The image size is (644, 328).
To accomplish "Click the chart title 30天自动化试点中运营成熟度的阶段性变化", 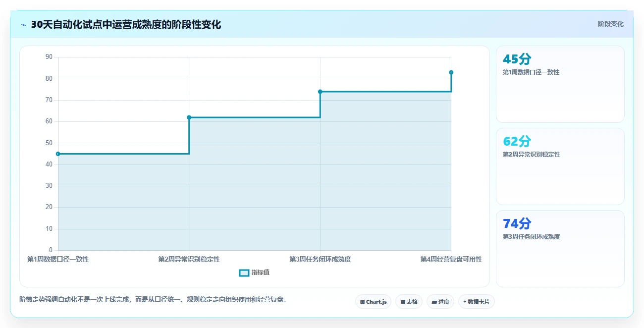I will [x=126, y=25].
